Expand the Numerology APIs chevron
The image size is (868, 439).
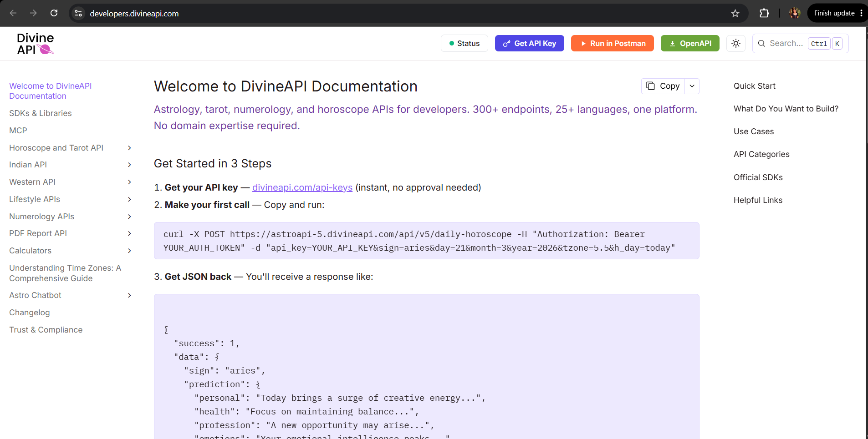click(x=129, y=217)
